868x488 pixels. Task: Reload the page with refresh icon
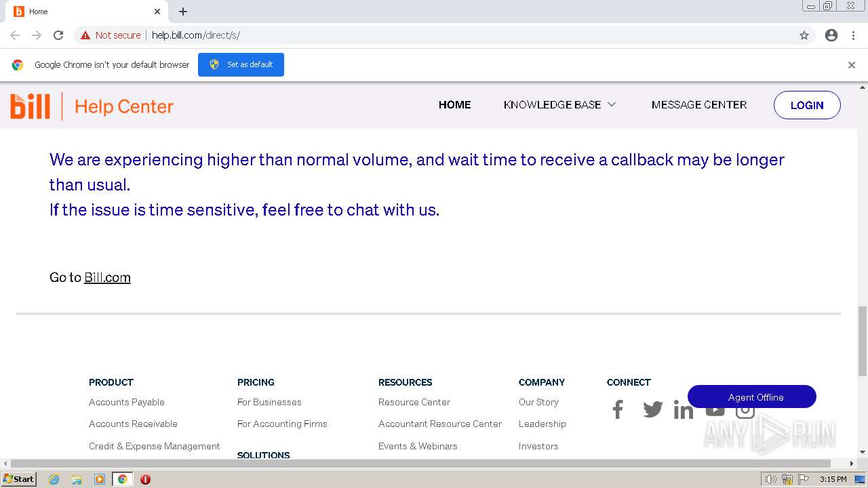(58, 35)
